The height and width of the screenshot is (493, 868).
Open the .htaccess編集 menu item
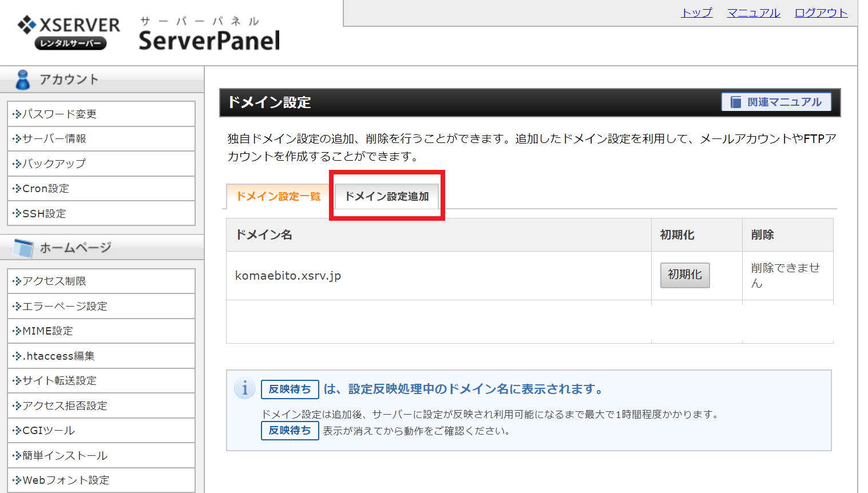58,356
